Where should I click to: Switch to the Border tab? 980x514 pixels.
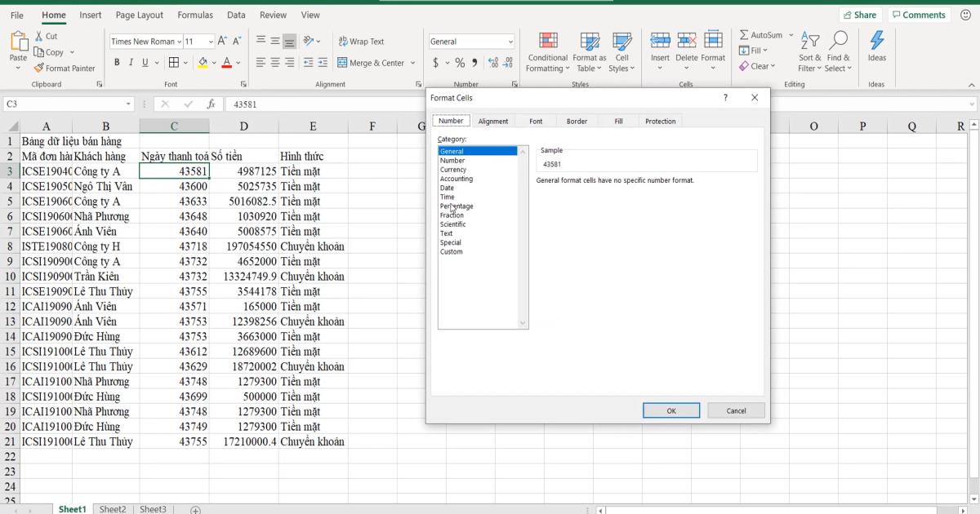pyautogui.click(x=577, y=120)
